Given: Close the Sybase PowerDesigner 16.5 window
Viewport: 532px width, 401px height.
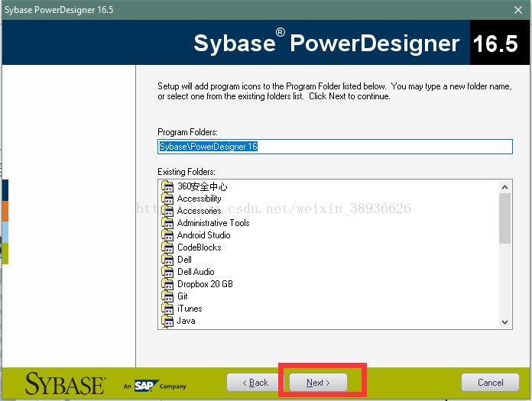Looking at the screenshot, I should (518, 10).
